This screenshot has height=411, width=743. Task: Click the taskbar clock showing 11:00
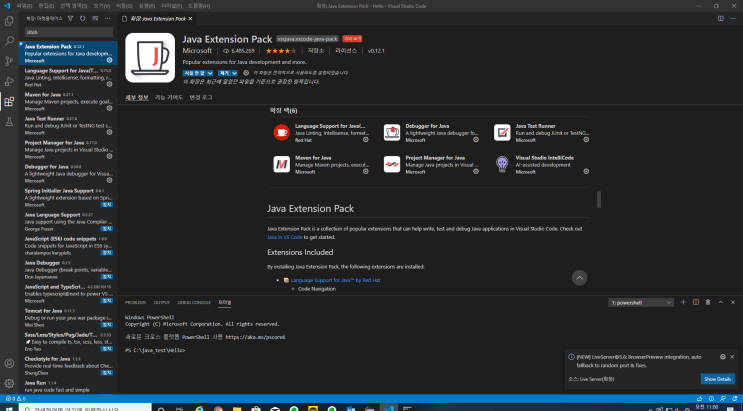707,407
